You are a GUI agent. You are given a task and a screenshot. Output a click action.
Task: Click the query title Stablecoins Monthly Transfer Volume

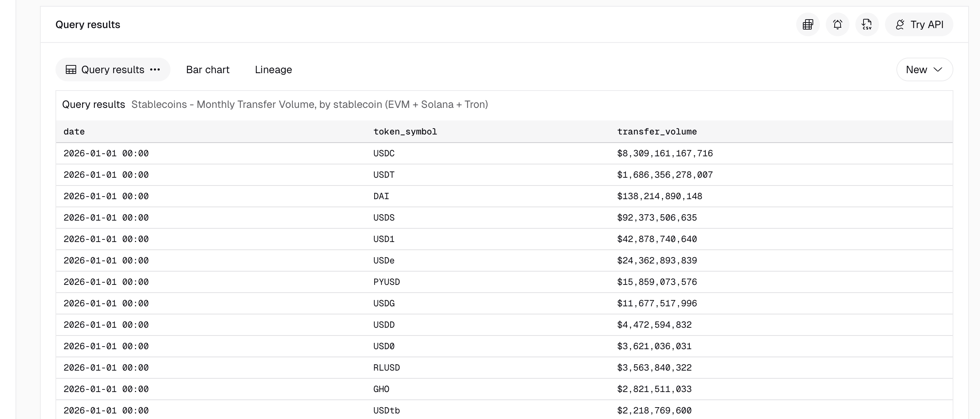click(x=310, y=104)
